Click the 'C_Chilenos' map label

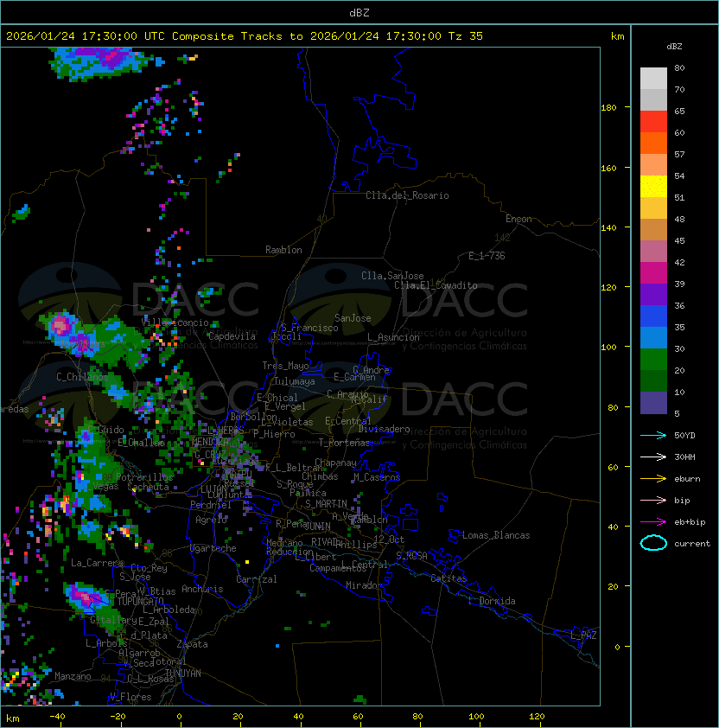(x=82, y=377)
